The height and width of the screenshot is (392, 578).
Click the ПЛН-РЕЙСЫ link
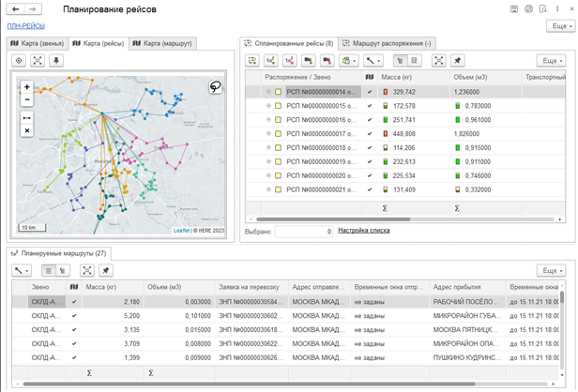26,26
